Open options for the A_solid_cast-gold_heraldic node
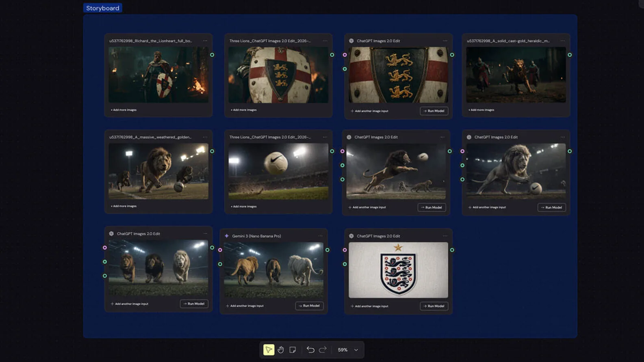The image size is (644, 362). [563, 41]
